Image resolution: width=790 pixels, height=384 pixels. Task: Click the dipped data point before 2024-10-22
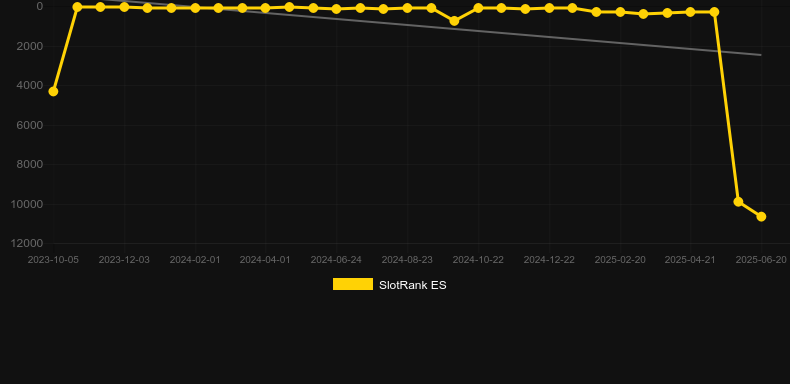tap(454, 21)
